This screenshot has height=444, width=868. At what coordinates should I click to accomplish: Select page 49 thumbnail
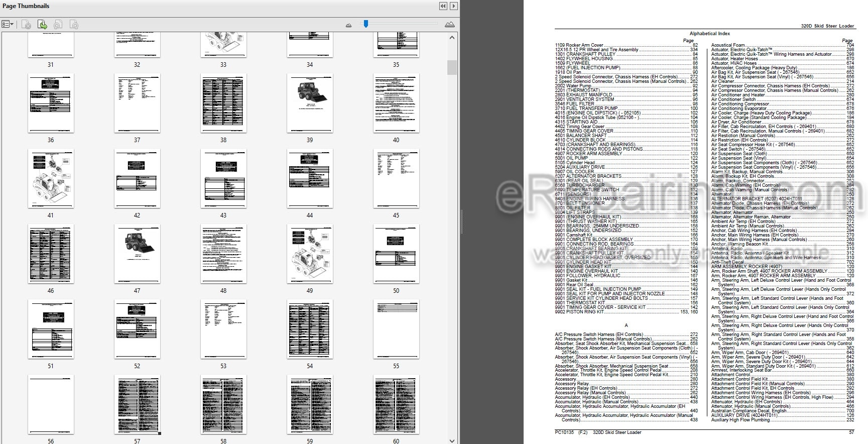coord(310,254)
